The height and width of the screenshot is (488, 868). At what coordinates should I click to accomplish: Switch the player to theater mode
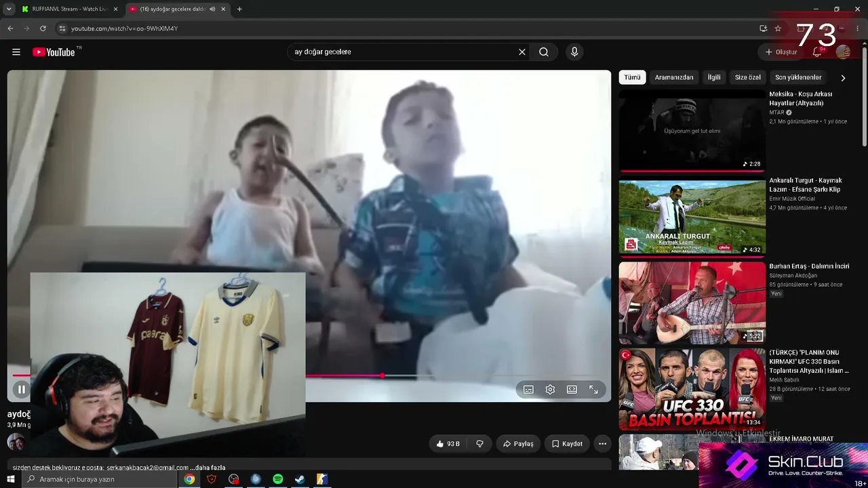point(572,390)
